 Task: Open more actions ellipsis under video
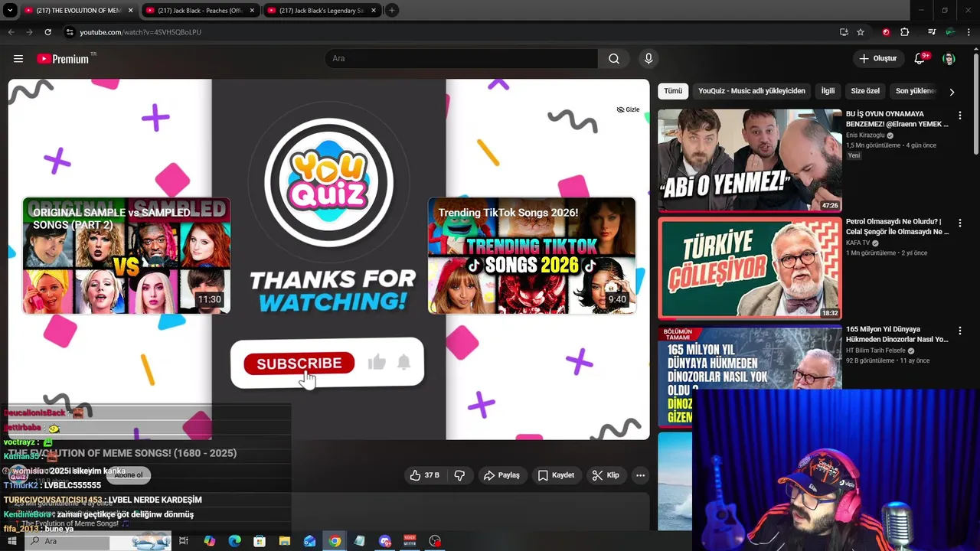(640, 475)
